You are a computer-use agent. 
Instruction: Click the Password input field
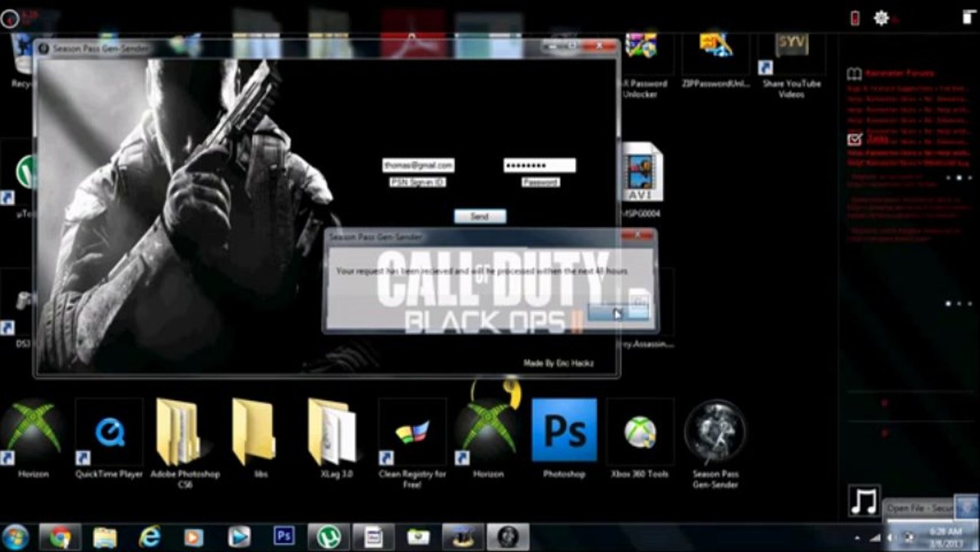[539, 165]
